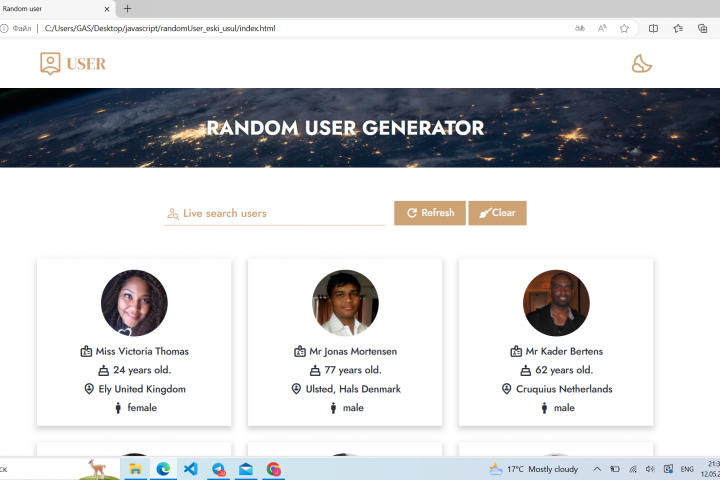Click the Clear button
The image size is (720, 480).
(497, 213)
